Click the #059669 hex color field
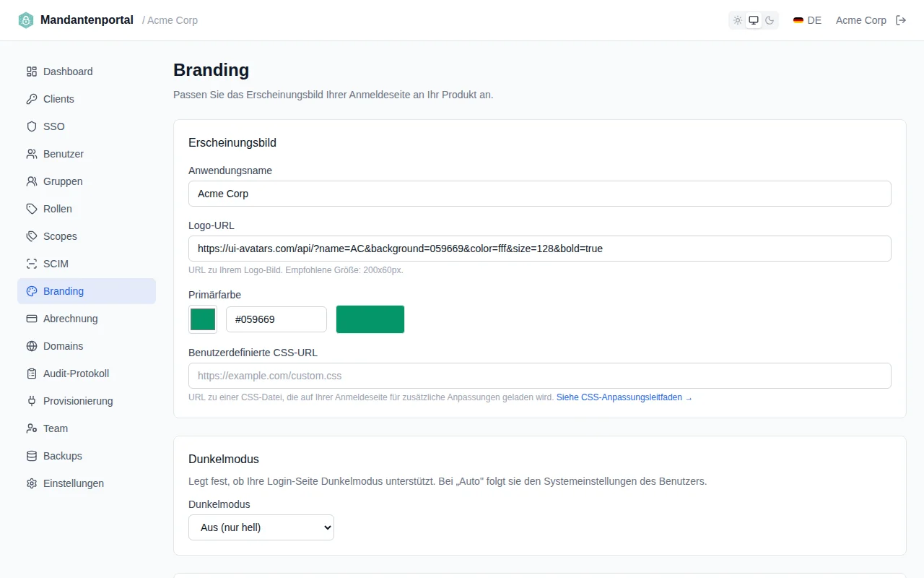 [276, 319]
